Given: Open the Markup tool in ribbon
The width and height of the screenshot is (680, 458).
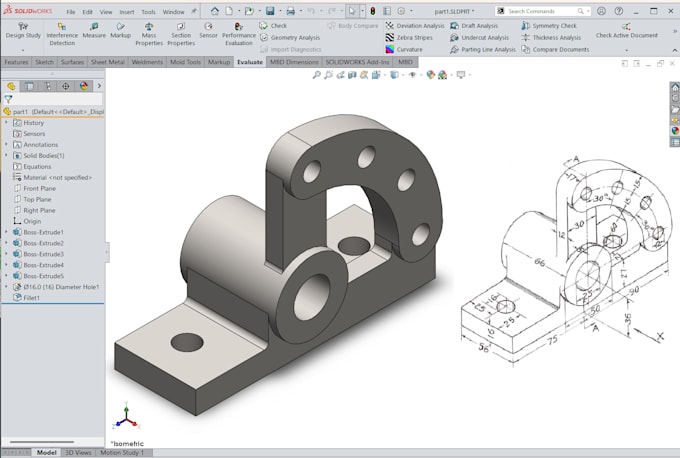Looking at the screenshot, I should (x=121, y=30).
